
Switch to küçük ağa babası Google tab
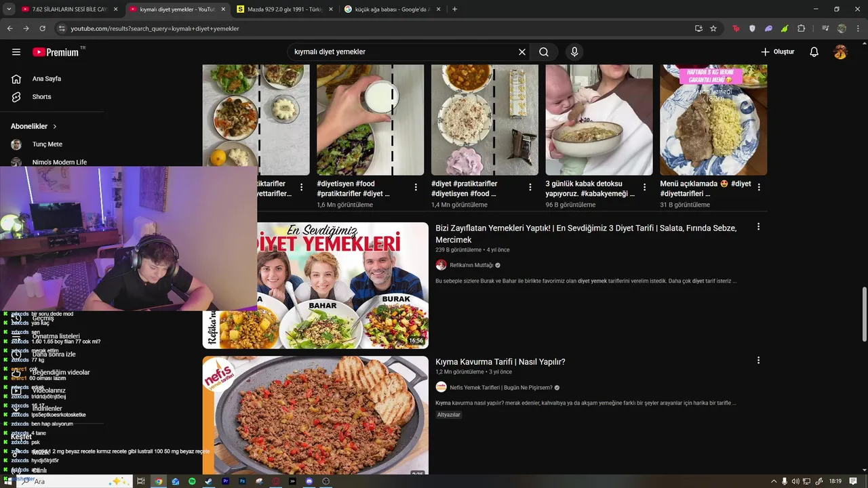[392, 9]
